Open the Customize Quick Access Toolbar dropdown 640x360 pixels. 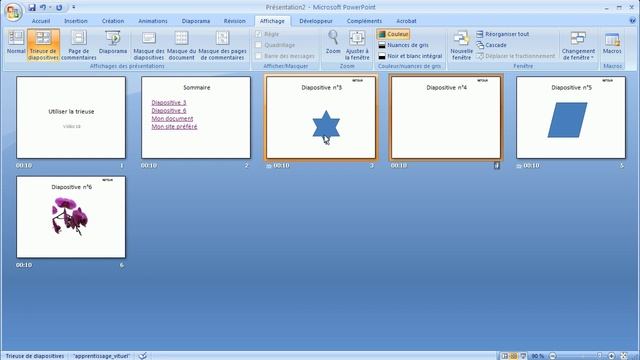click(x=73, y=7)
